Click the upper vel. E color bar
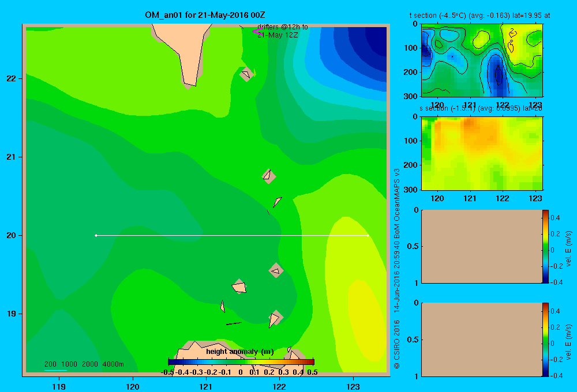577x392 pixels. pyautogui.click(x=545, y=246)
